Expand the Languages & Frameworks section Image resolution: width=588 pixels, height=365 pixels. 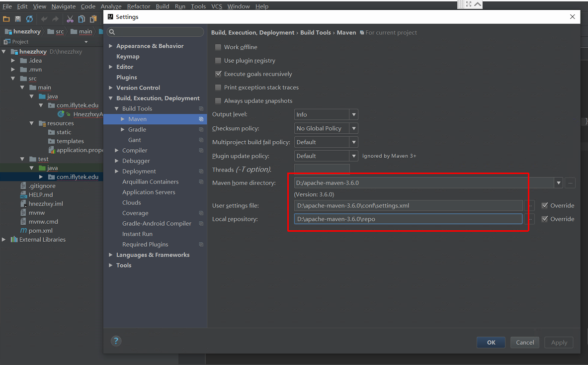pyautogui.click(x=111, y=255)
